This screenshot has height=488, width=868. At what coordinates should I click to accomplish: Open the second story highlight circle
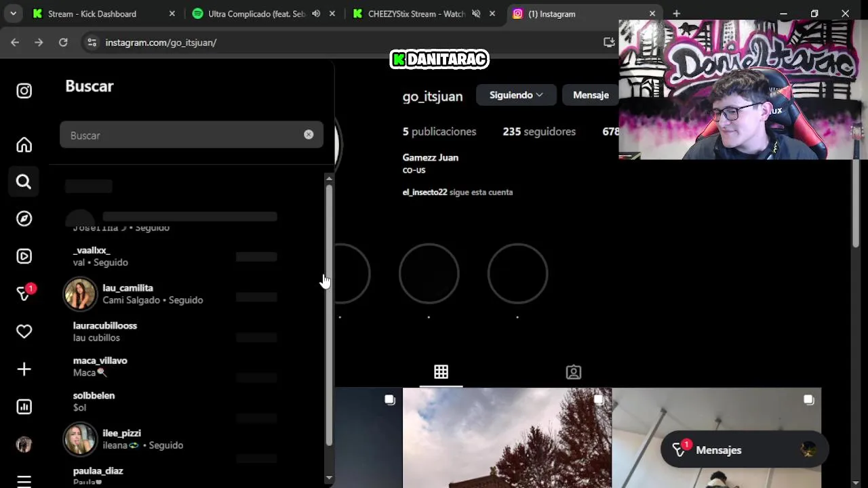pos(429,274)
